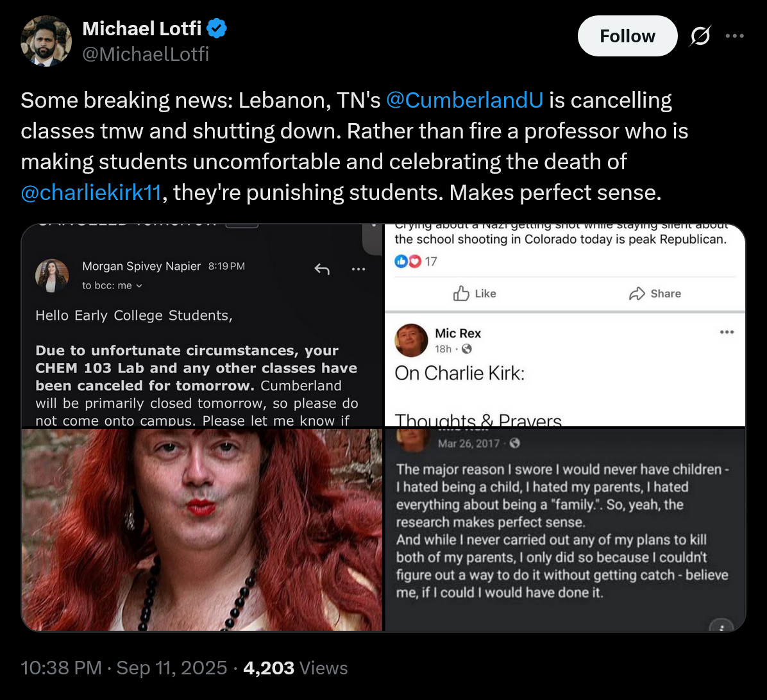The width and height of the screenshot is (767, 700).
Task: Open Michael Lotfi's profile avatar
Action: click(46, 41)
